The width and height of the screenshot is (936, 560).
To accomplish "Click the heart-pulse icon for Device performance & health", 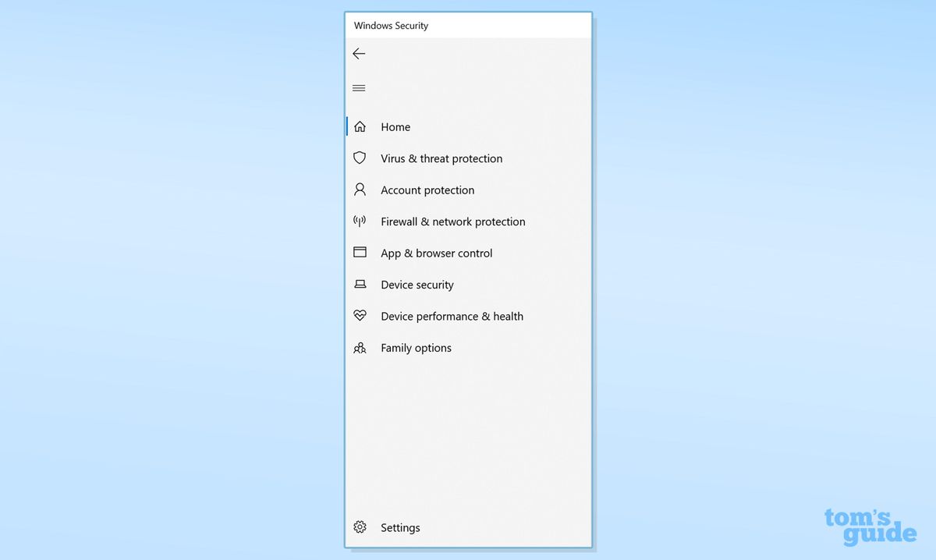I will [x=360, y=315].
